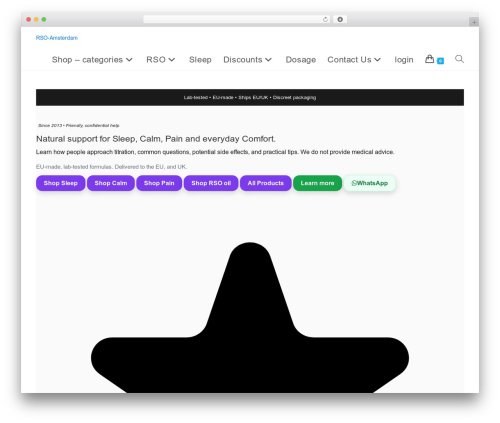Click the 'Natural support for Sleep' heading
The image size is (500, 423).
coord(156,139)
